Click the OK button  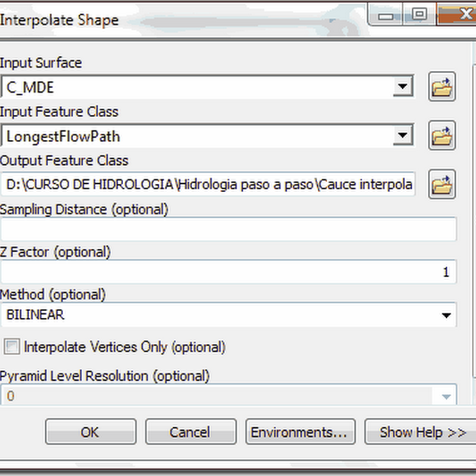(91, 432)
